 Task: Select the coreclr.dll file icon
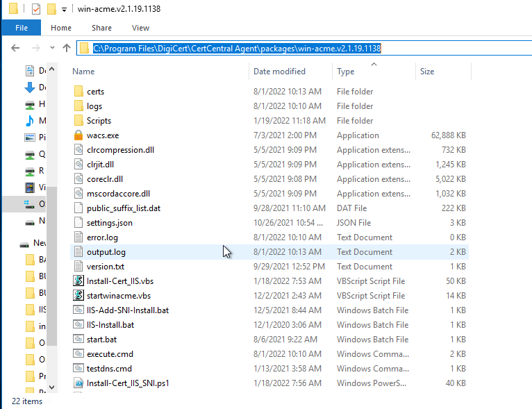coord(78,178)
